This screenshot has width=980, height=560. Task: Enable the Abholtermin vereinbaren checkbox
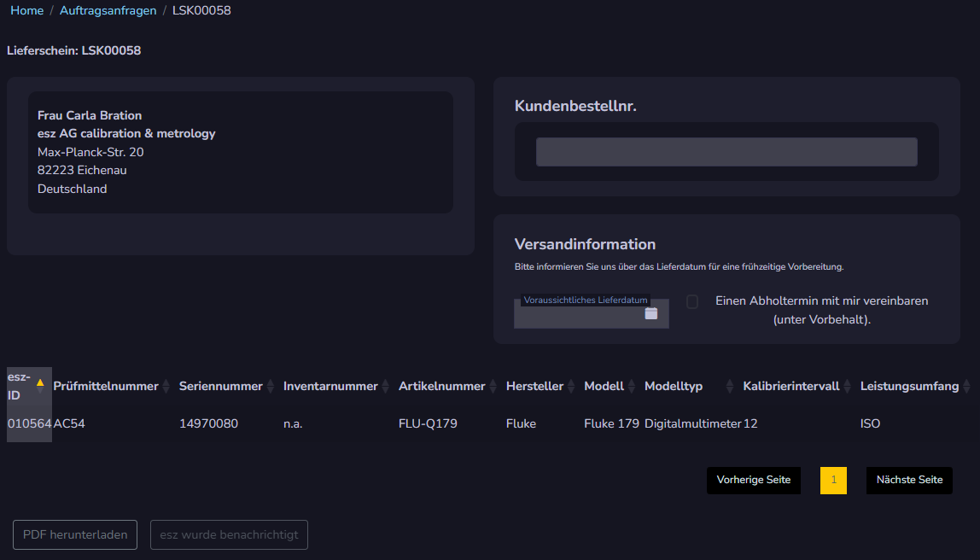pyautogui.click(x=692, y=301)
